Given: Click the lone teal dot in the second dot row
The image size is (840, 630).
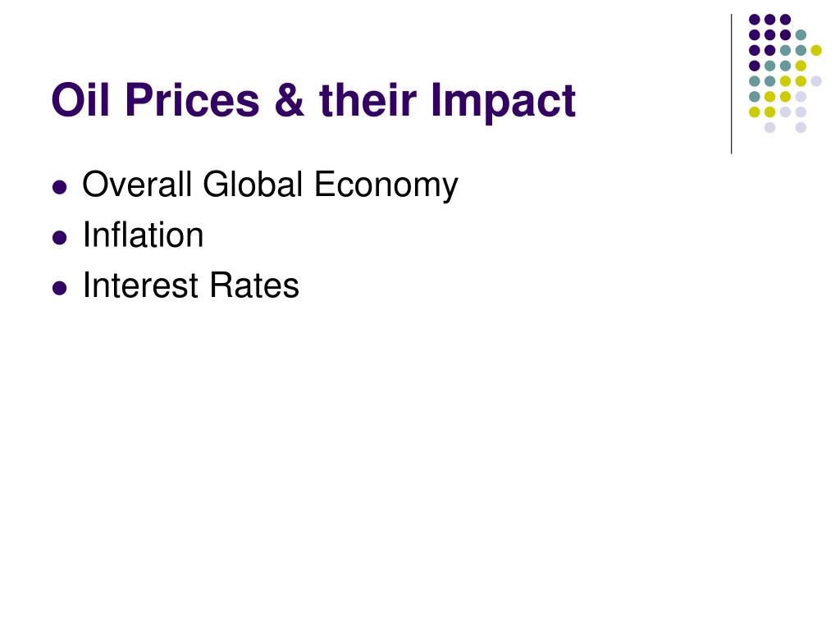Looking at the screenshot, I should click(x=801, y=35).
